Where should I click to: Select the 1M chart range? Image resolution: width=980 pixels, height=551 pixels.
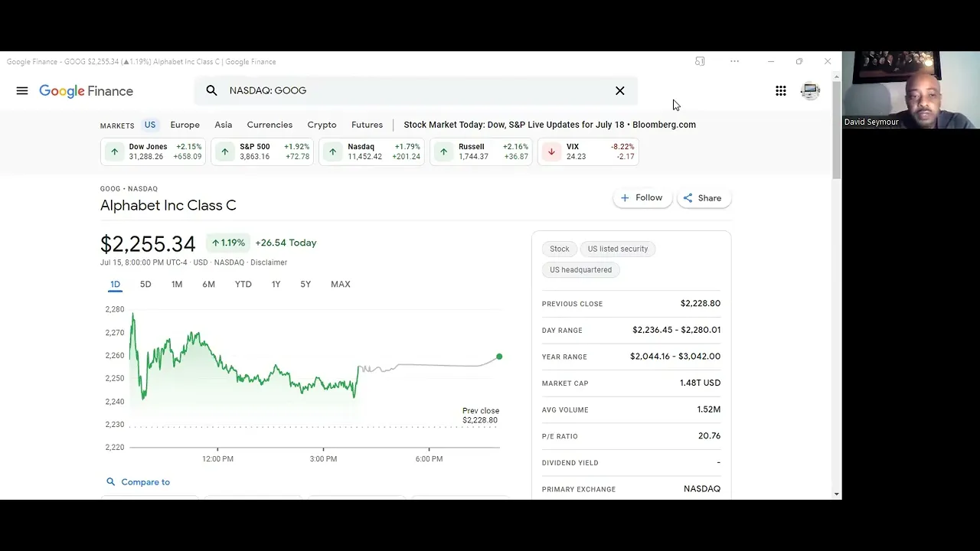coord(177,284)
